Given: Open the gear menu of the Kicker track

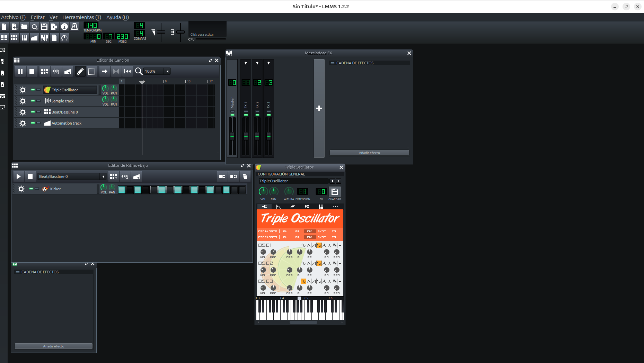Looking at the screenshot, I should [x=21, y=189].
